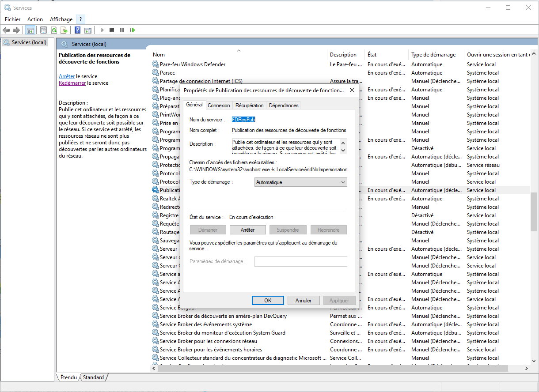Click the Annuler button
The height and width of the screenshot is (392, 539).
point(304,300)
